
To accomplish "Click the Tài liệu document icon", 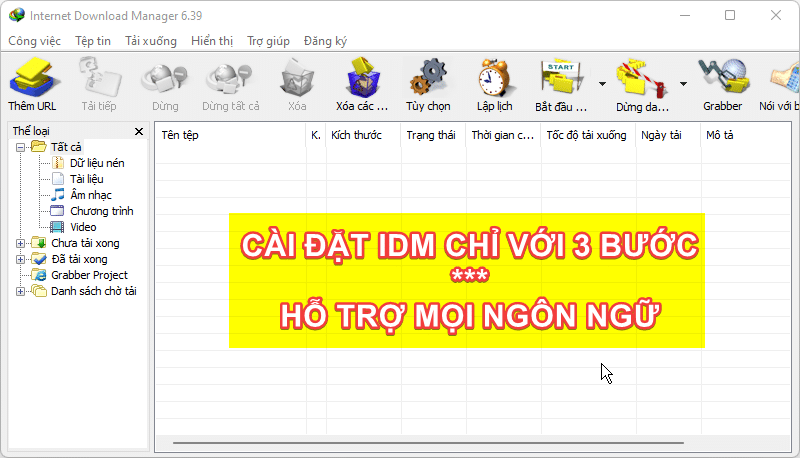I will (58, 179).
